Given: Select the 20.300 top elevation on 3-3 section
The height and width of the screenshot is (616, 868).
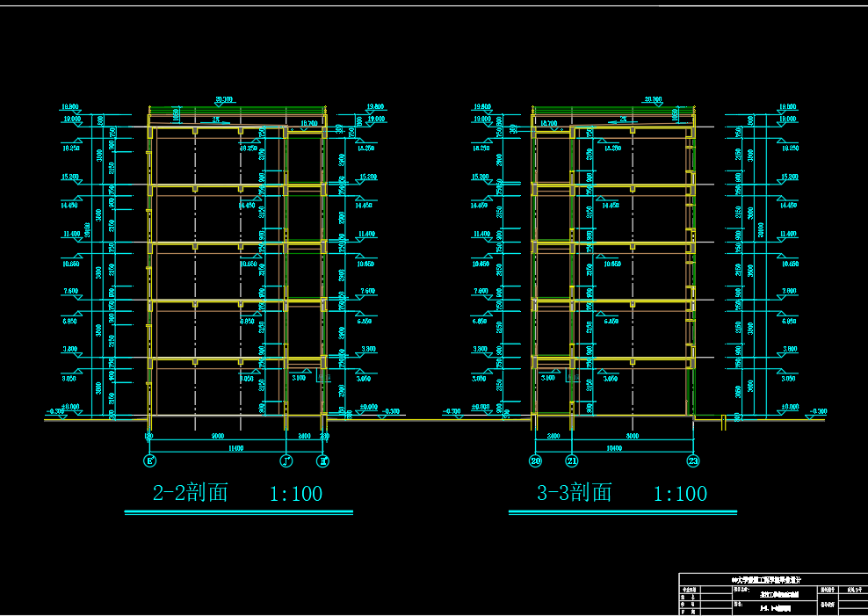Looking at the screenshot, I should [x=652, y=100].
